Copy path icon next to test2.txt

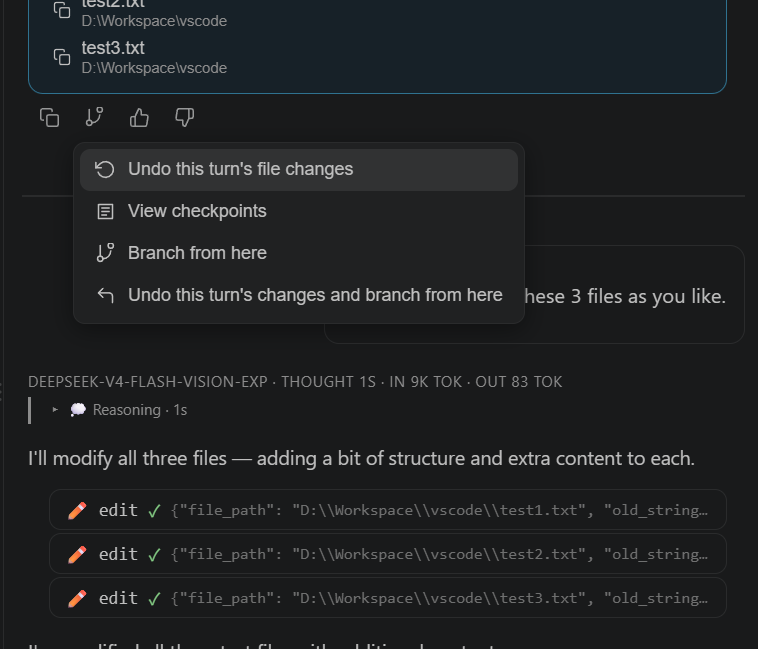tap(62, 10)
